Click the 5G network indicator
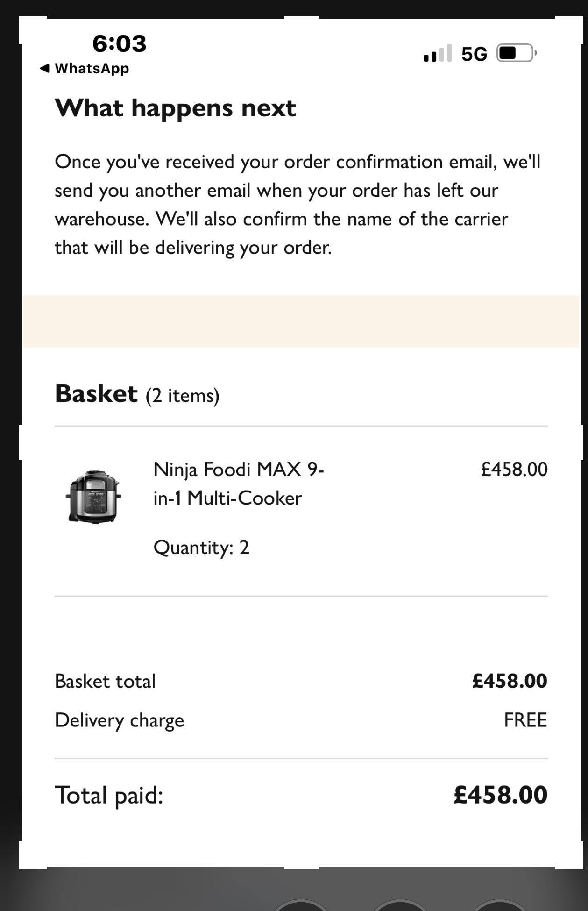Screen dimensions: 588x911 pyautogui.click(x=474, y=54)
